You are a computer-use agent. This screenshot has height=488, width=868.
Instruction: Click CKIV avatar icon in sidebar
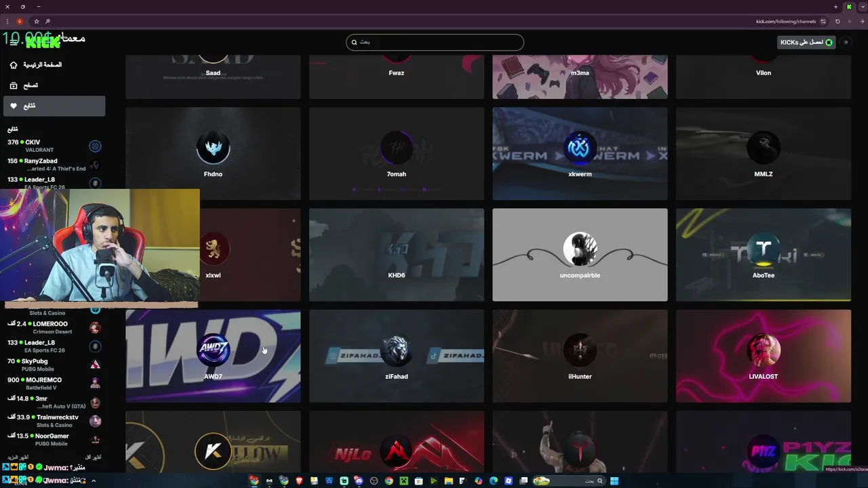(x=95, y=146)
